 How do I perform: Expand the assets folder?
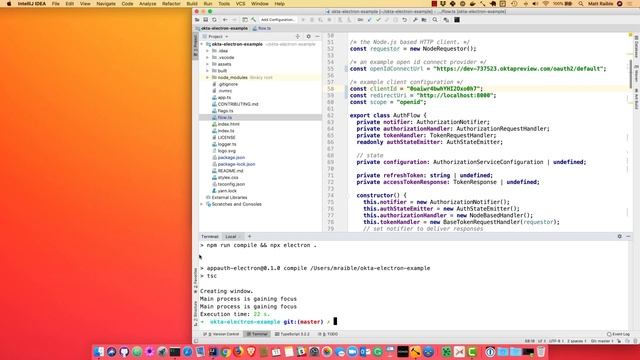pos(208,64)
